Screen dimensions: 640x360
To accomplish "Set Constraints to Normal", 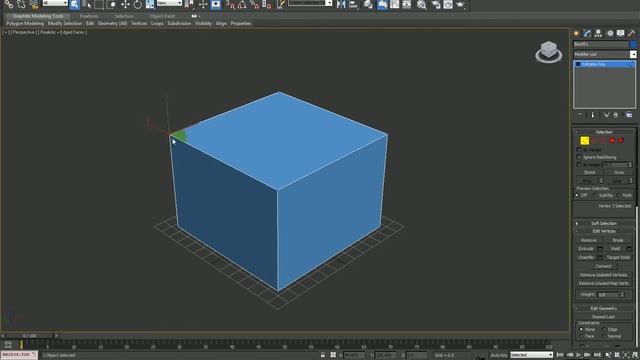I will point(604,336).
